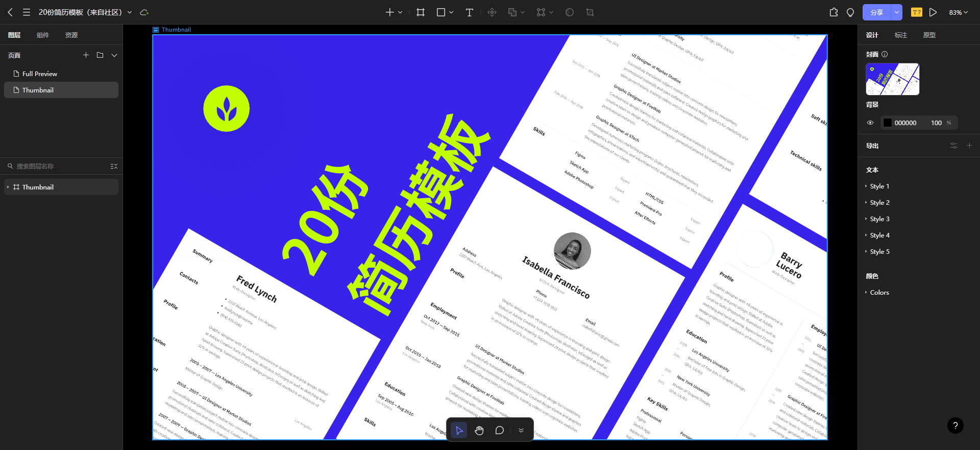This screenshot has height=450, width=980.
Task: Select the Text tool
Action: pyautogui.click(x=470, y=12)
